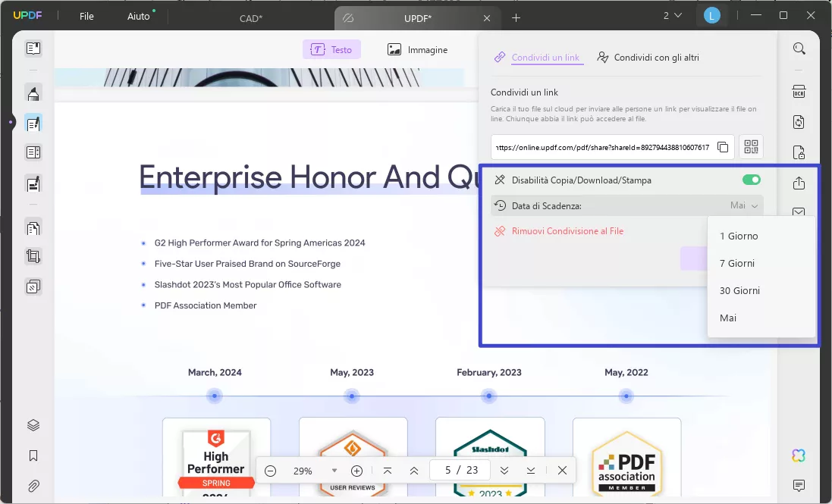Open the Attachments paperclip icon
The width and height of the screenshot is (832, 504).
coord(33,486)
